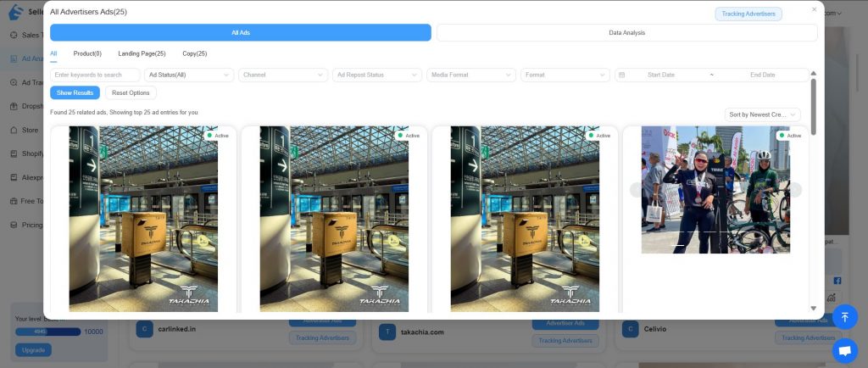Expand the Media Format dropdown

(x=471, y=75)
